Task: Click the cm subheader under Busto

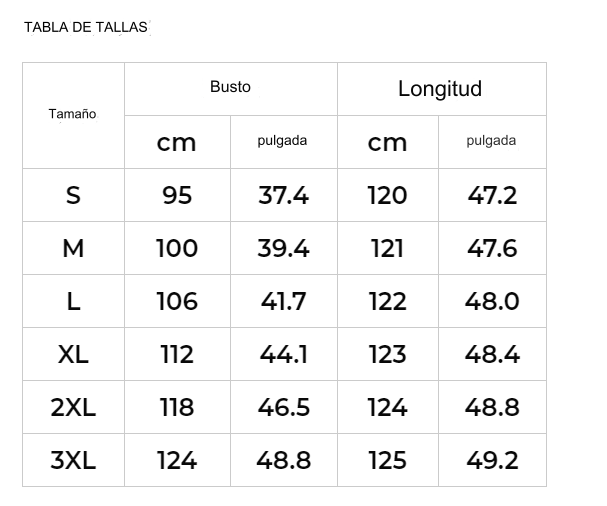Action: [x=177, y=142]
